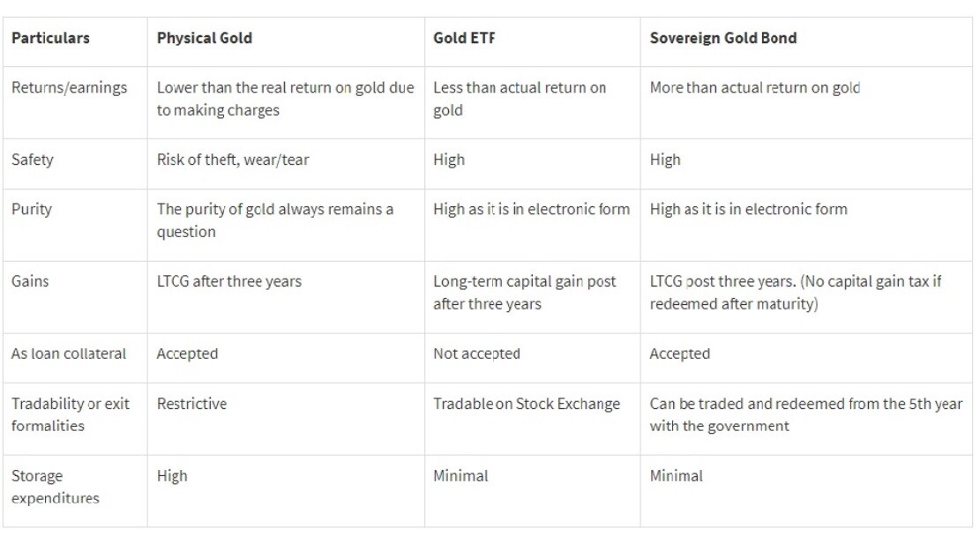This screenshot has height=551, width=980.
Task: Select the Sovereign Gold Bond header cell
Action: pos(723,38)
